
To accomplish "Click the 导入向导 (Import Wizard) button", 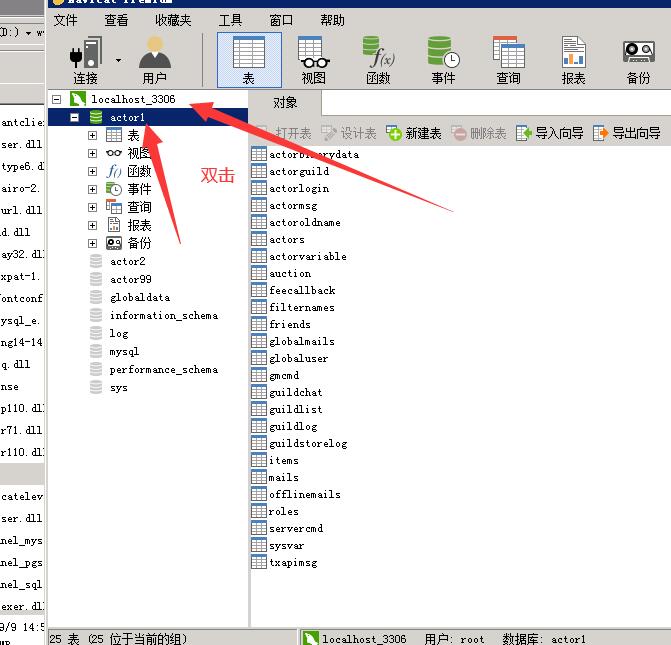I will [549, 133].
